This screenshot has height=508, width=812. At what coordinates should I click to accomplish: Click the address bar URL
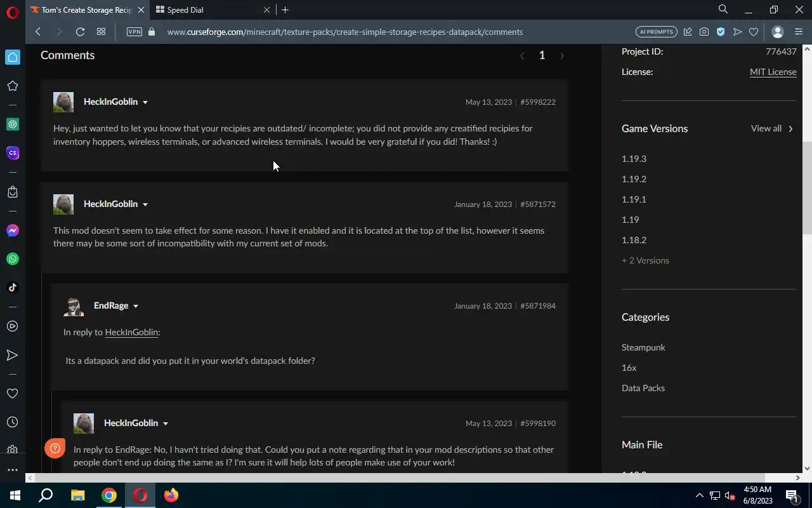click(x=345, y=32)
